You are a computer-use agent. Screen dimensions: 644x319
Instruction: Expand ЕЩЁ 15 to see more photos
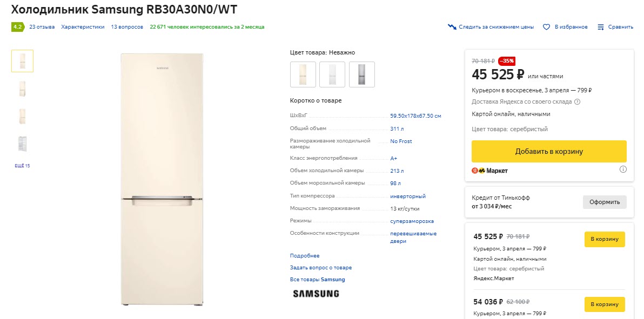22,165
